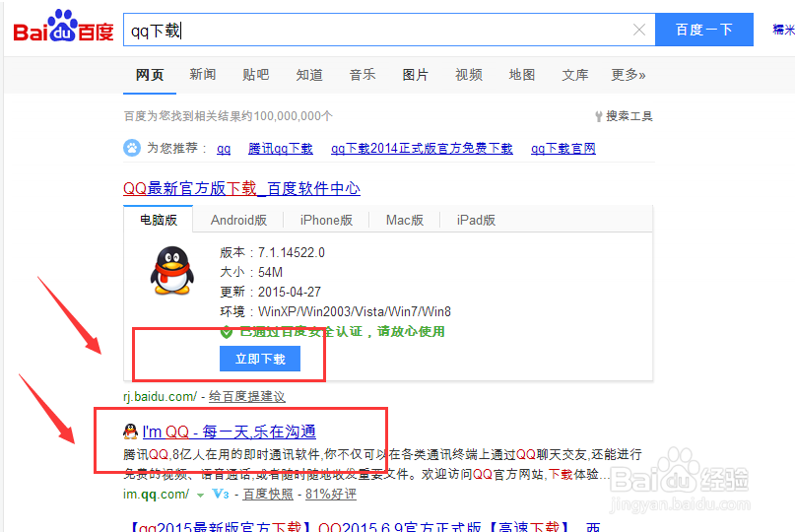Screen dimensions: 795x532
Task: Click the recommended link qq
Action: pyautogui.click(x=224, y=149)
